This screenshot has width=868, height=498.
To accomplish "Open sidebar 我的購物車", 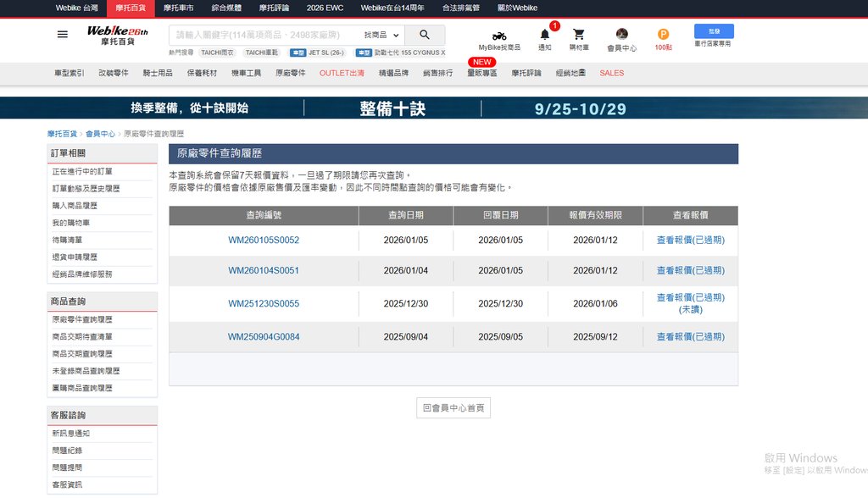I will pyautogui.click(x=71, y=223).
